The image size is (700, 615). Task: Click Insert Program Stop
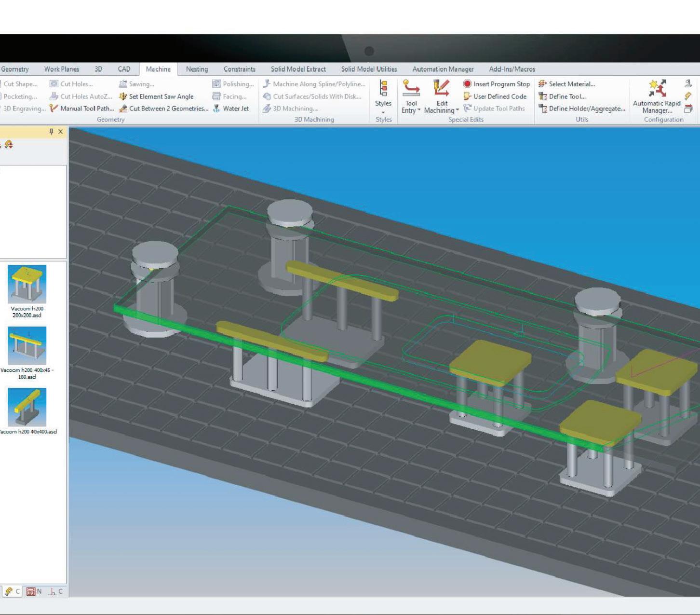click(x=497, y=84)
